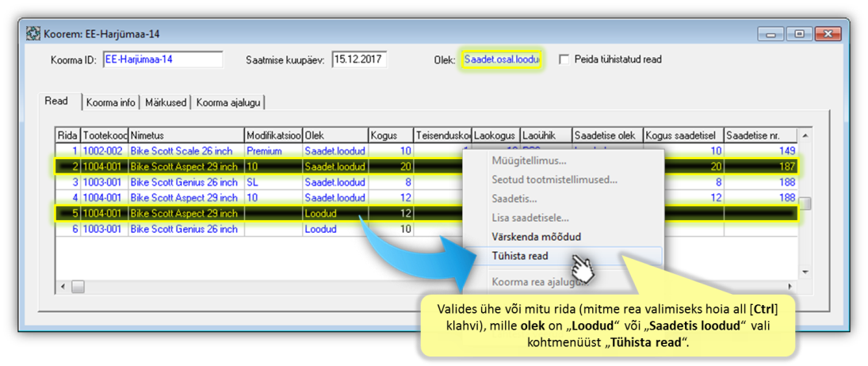Switch to the Koorma info tab
The width and height of the screenshot is (868, 366).
(111, 102)
